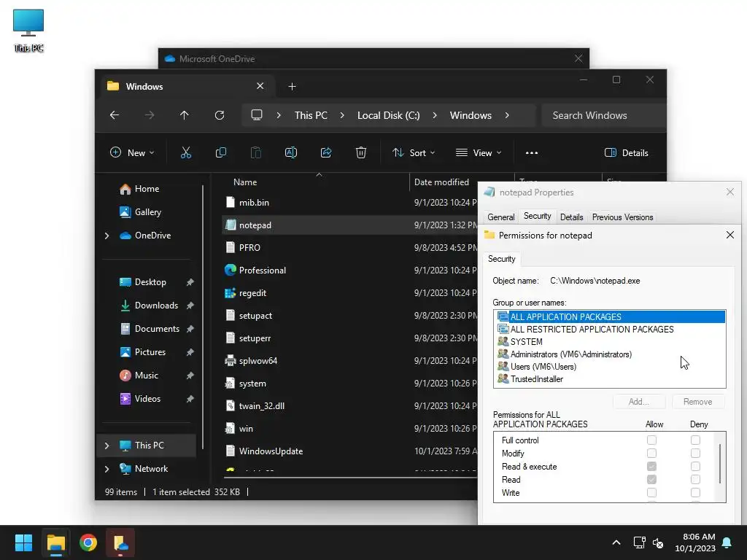Click the Delete trash icon in toolbar

(x=361, y=152)
